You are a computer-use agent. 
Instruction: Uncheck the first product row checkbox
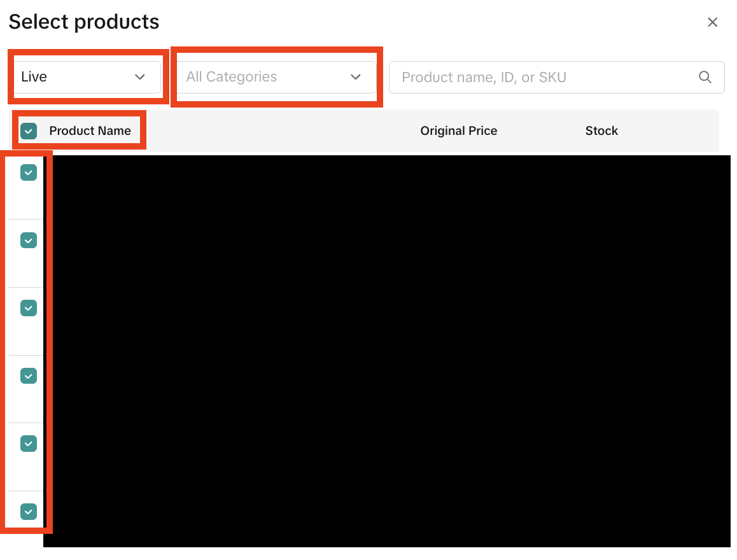[29, 172]
